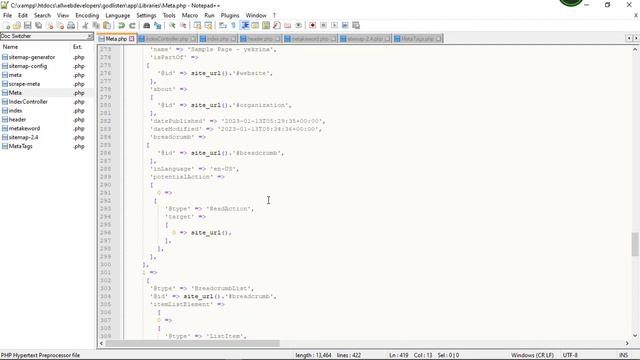Click the Playback macro icon
This screenshot has width=640, height=360.
334,25
